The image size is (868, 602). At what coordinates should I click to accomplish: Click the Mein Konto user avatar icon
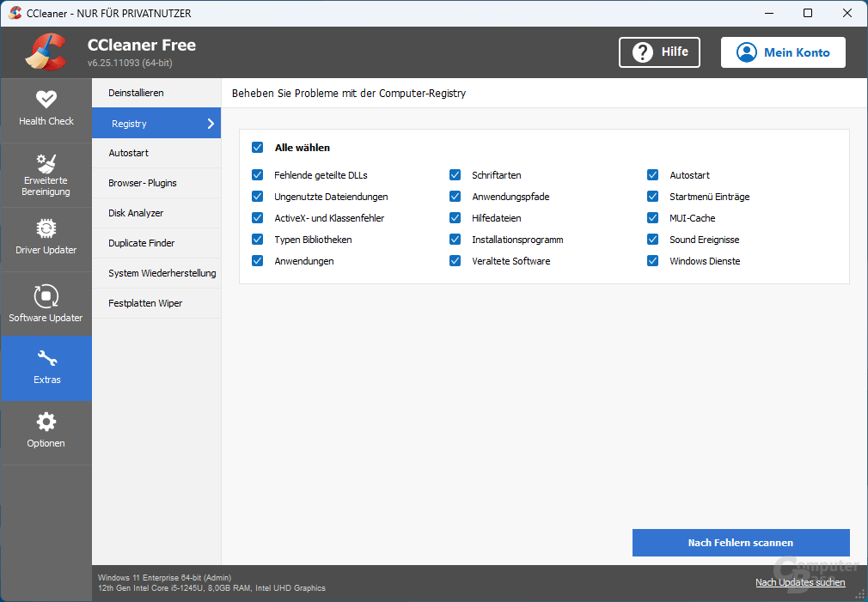746,52
